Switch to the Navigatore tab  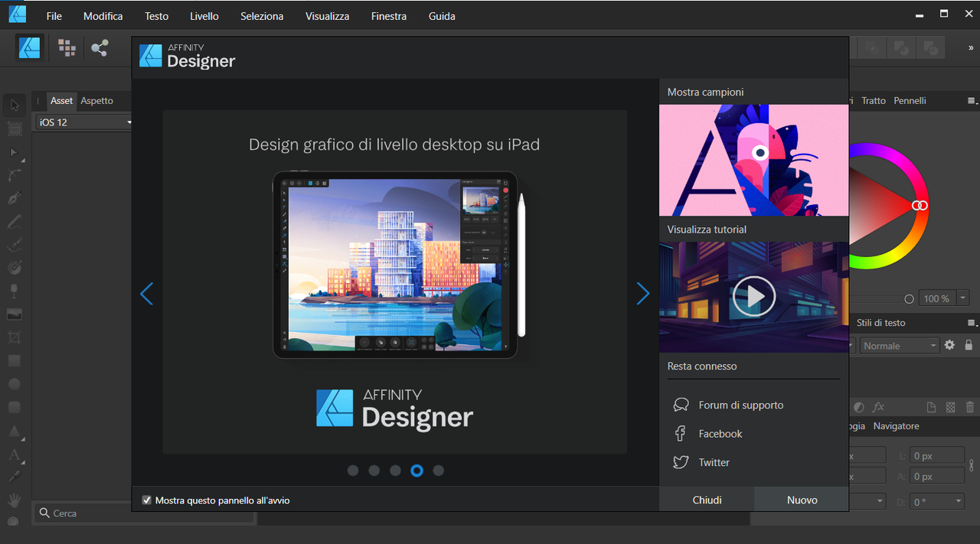click(897, 426)
